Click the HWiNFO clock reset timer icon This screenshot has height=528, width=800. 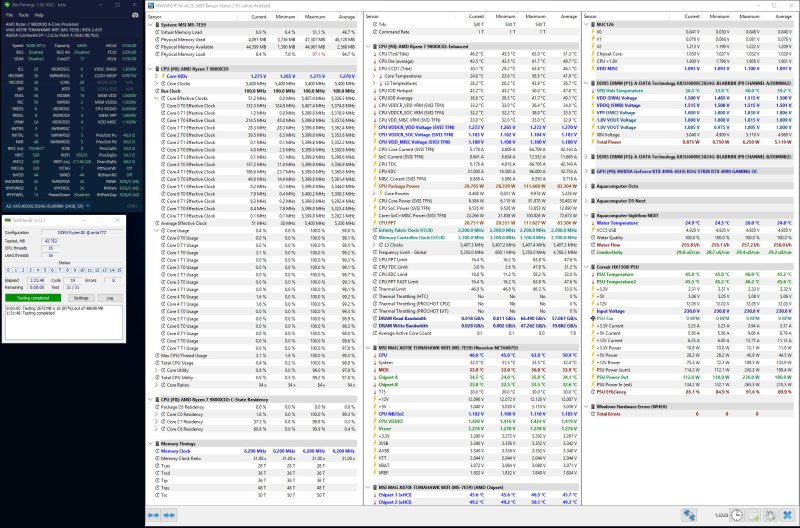(736, 515)
